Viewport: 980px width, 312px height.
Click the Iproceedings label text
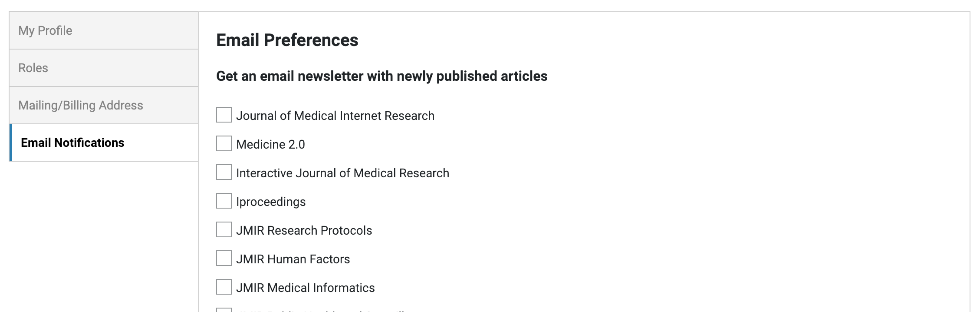click(271, 202)
